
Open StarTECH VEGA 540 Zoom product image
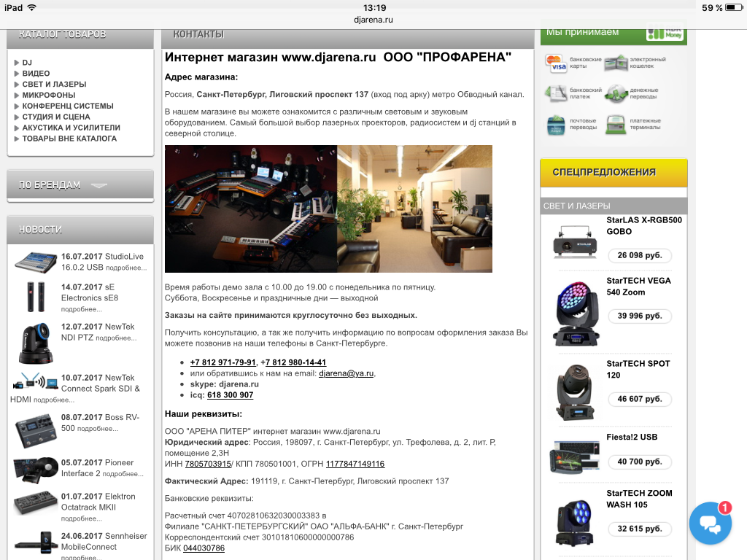click(575, 313)
